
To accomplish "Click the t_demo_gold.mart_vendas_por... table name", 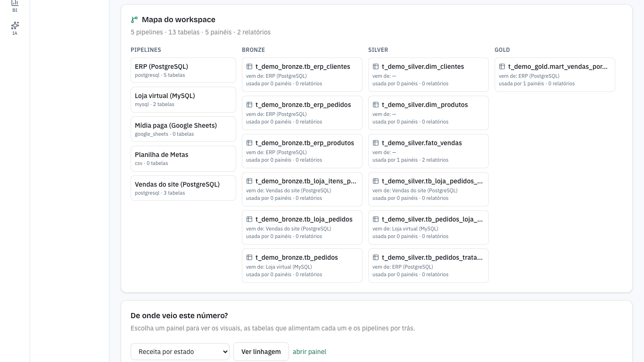I will click(558, 67).
